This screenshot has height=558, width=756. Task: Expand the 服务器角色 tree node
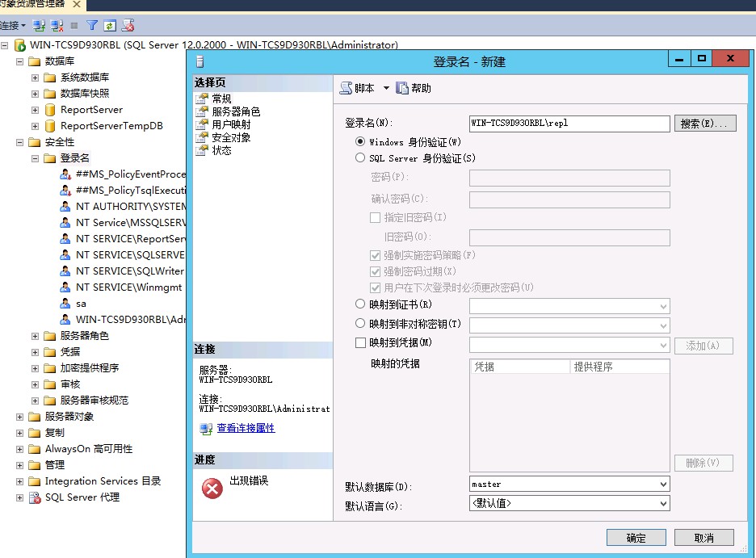pos(35,336)
